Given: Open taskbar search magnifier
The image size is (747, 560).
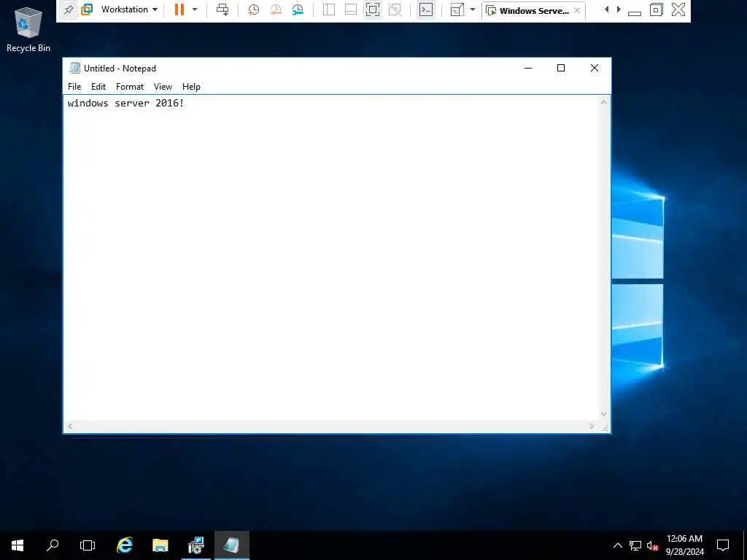Looking at the screenshot, I should pos(53,545).
